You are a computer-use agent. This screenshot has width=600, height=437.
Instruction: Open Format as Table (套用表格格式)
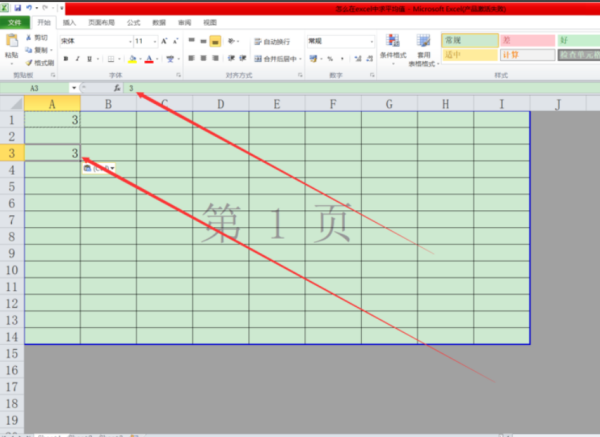tap(423, 50)
